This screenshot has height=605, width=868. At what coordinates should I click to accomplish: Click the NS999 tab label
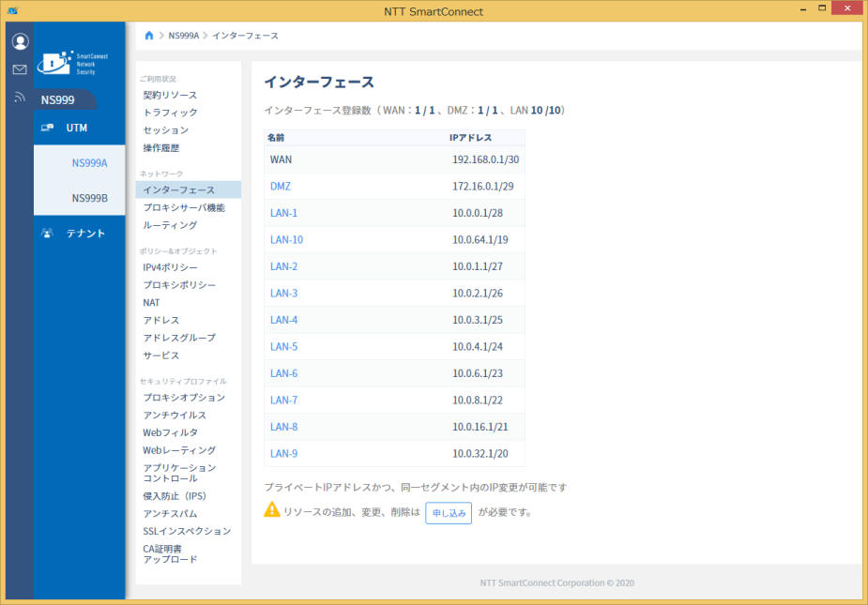click(x=57, y=100)
